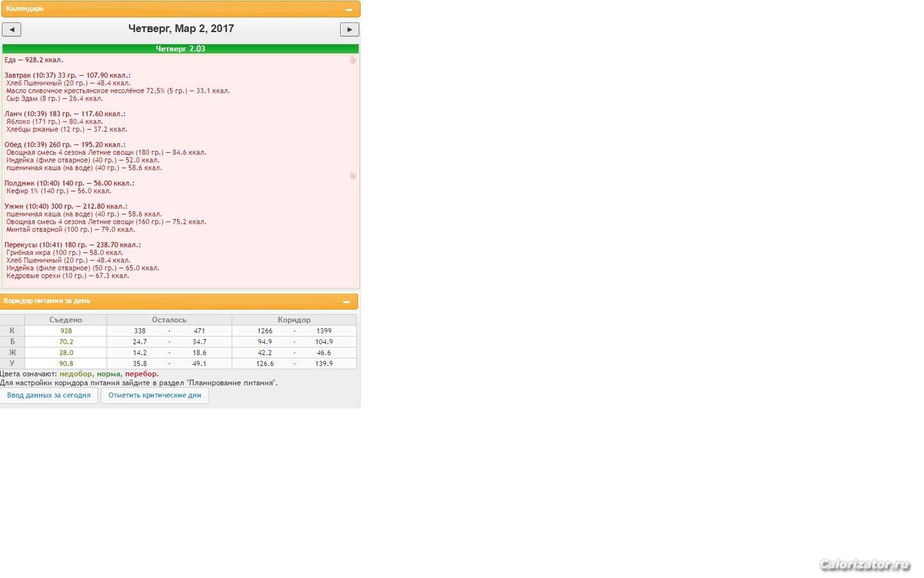The width and height of the screenshot is (924, 578).
Task: Click the green Четверг 2.03 day header
Action: 180,49
